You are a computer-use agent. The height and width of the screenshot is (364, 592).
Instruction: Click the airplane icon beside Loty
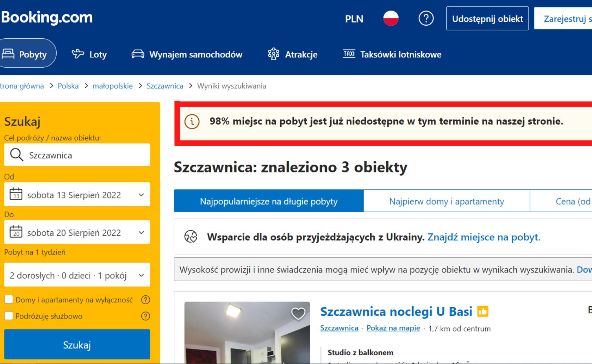pos(78,54)
